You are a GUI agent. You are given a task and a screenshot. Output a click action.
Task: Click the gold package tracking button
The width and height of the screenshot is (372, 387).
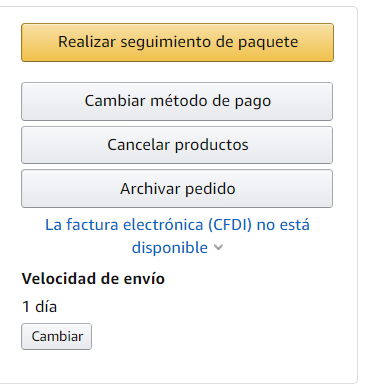(177, 42)
